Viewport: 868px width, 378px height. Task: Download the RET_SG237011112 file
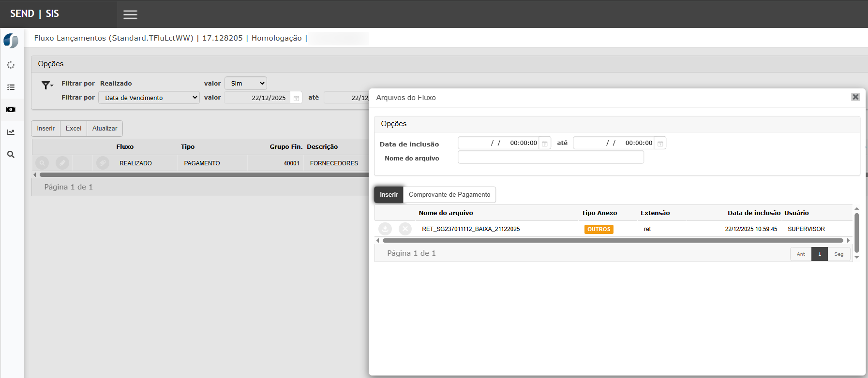[385, 229]
